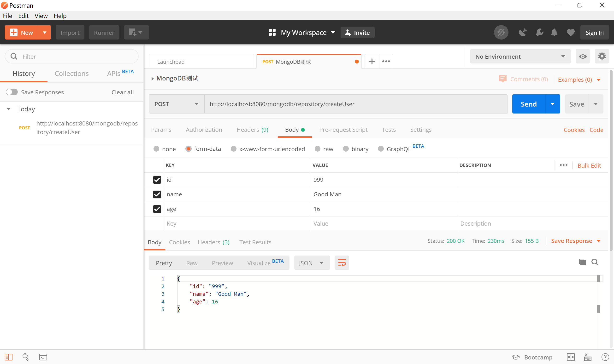
Task: Open the wrench settings icon
Action: click(x=539, y=32)
